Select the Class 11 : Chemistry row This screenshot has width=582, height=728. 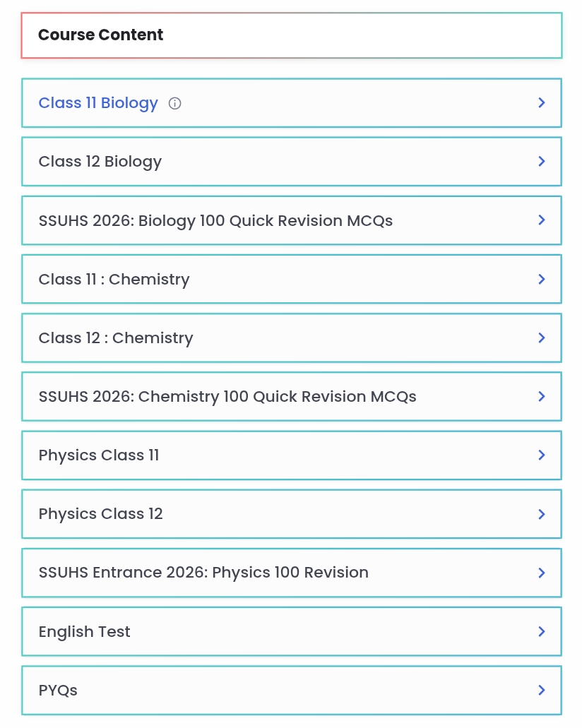pos(114,279)
